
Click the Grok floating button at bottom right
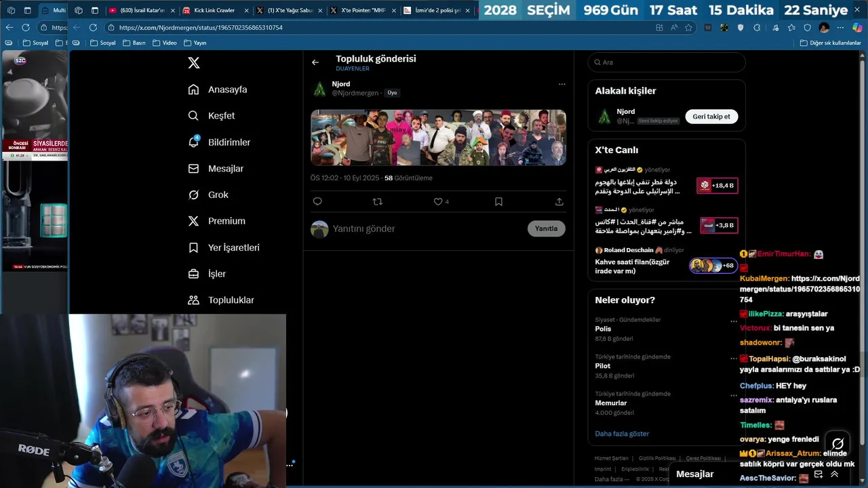pos(837,444)
